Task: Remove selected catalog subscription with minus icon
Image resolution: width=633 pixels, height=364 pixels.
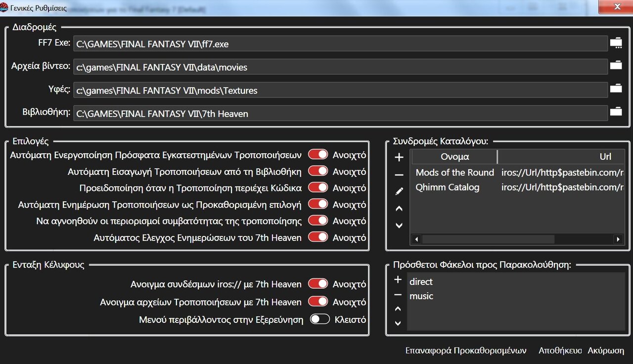Action: tap(399, 175)
